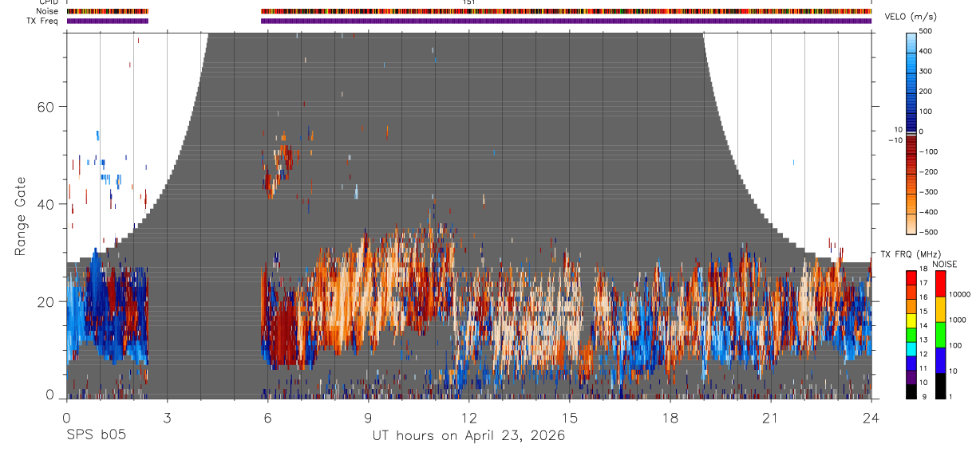The width and height of the screenshot is (980, 452).
Task: Click the 18 tick on UT hours axis
Action: pyautogui.click(x=670, y=417)
